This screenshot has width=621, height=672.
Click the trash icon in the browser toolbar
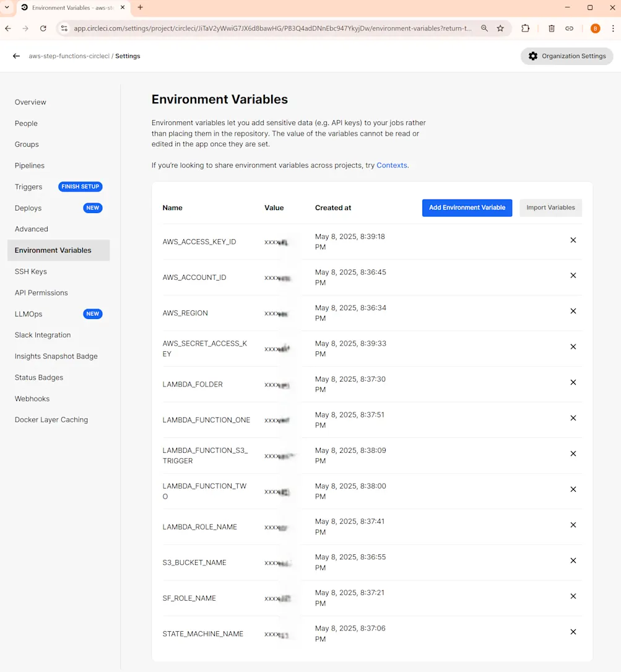[551, 28]
